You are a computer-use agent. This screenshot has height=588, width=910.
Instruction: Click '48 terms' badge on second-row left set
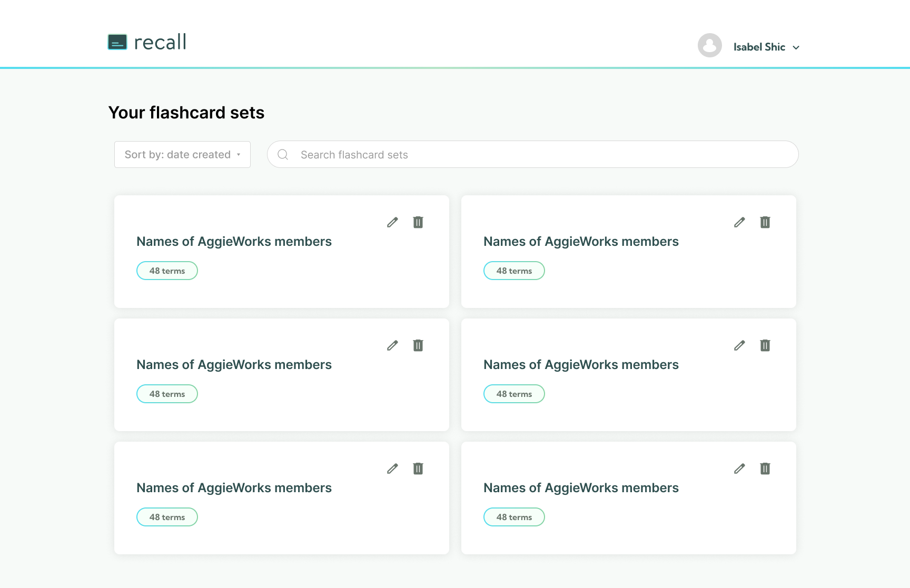click(167, 394)
